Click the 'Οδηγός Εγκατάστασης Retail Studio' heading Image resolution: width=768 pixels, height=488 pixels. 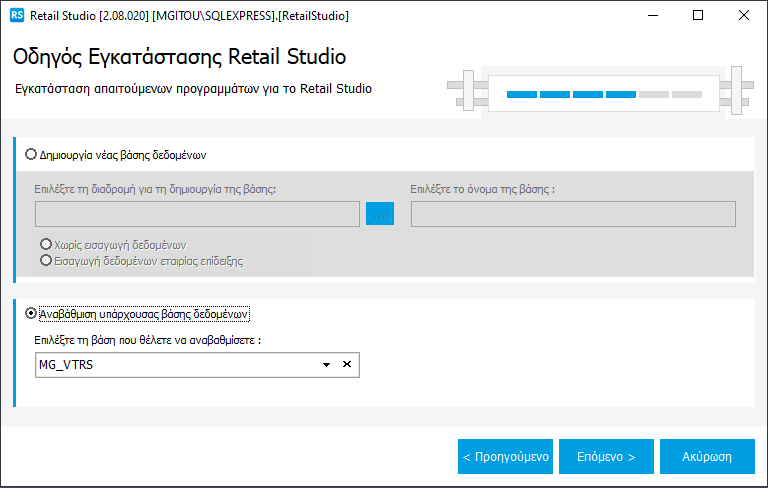pos(180,56)
